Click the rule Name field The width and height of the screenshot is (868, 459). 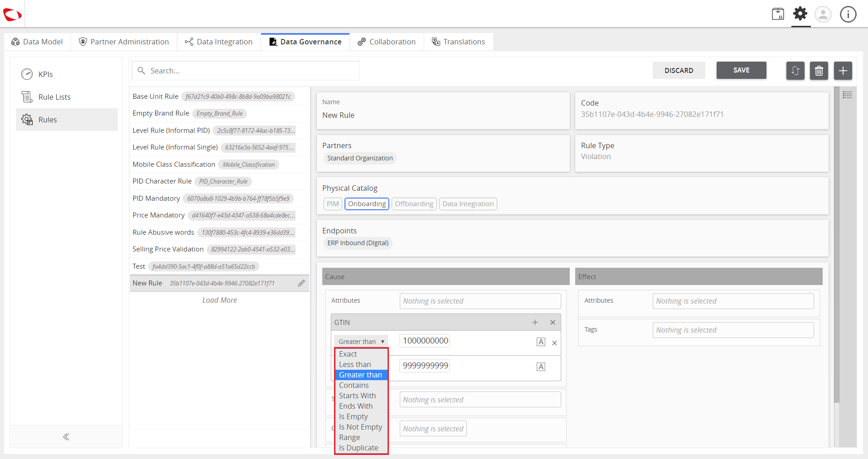[443, 111]
